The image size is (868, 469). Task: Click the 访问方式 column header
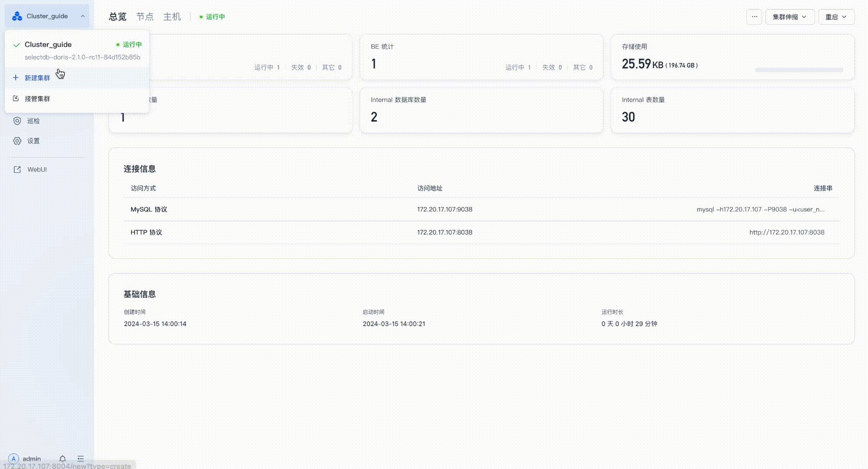pyautogui.click(x=143, y=188)
